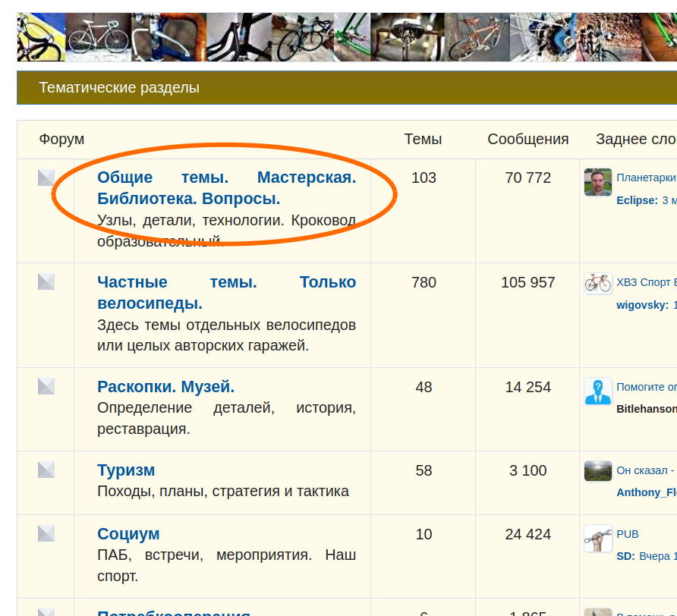Go to the Раскопки. Музей forum

coord(165,387)
